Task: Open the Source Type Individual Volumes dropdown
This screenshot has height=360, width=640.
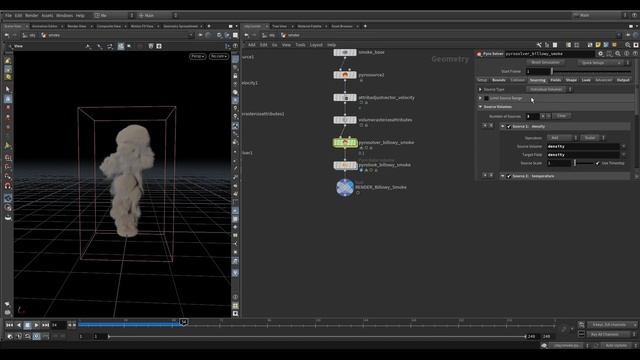Action: coord(549,89)
